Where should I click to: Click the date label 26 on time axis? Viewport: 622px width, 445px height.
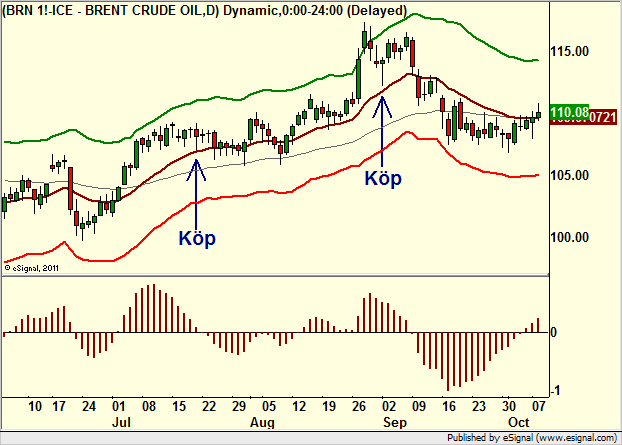pos(359,406)
